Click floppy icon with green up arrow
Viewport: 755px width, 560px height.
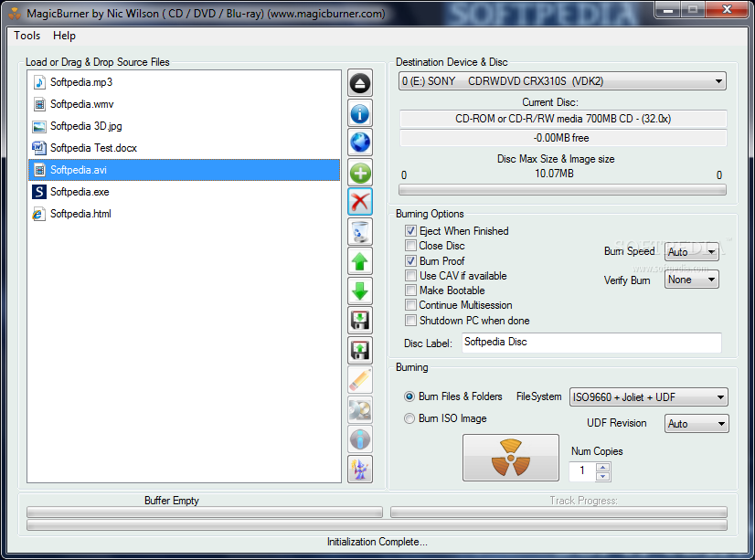point(360,350)
